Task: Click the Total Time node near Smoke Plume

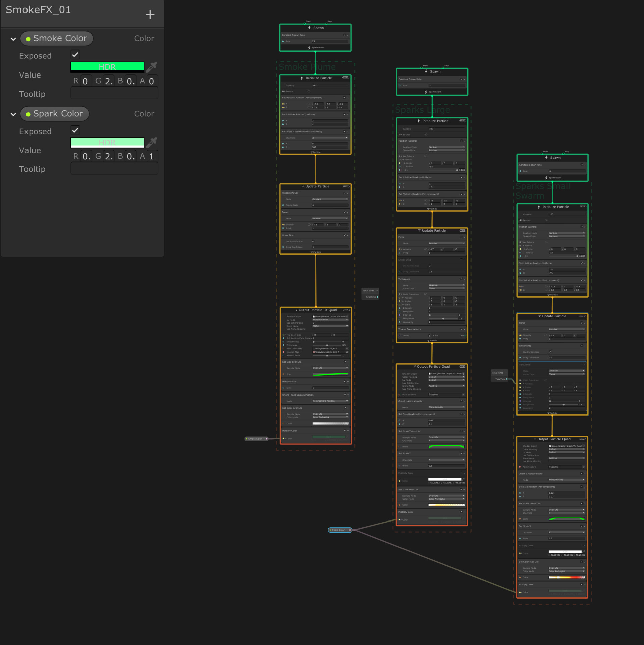Action: pos(369,291)
